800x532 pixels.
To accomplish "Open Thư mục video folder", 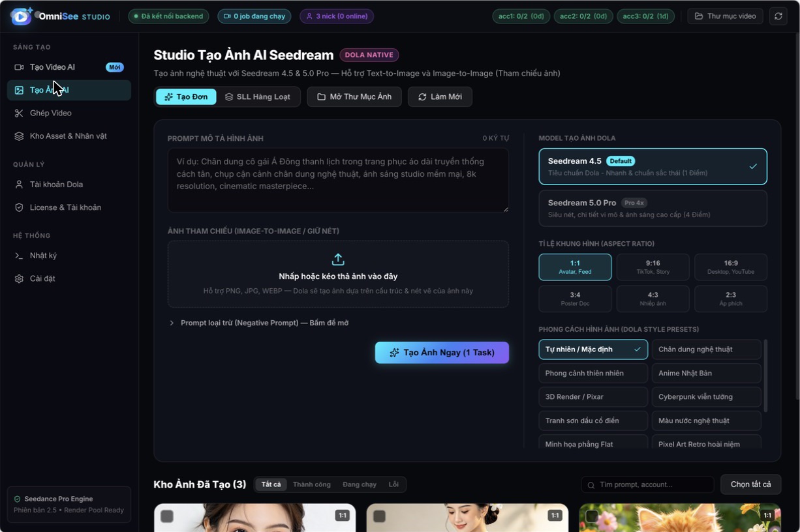I will [725, 16].
